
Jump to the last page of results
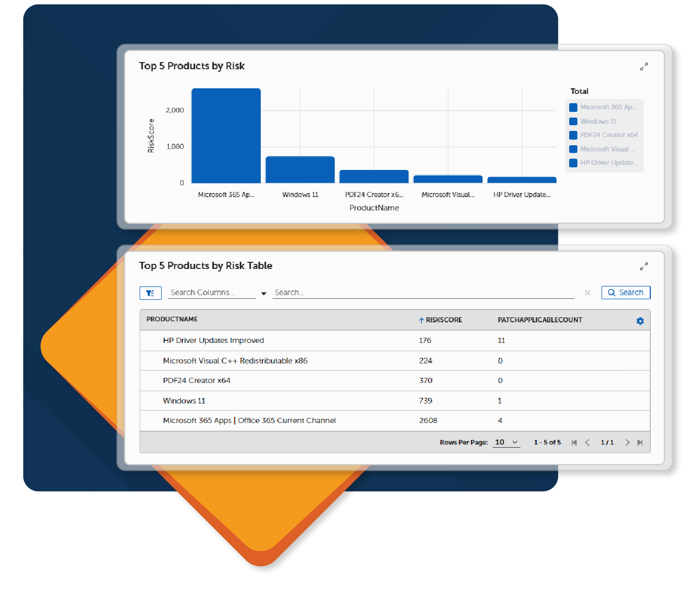[640, 442]
